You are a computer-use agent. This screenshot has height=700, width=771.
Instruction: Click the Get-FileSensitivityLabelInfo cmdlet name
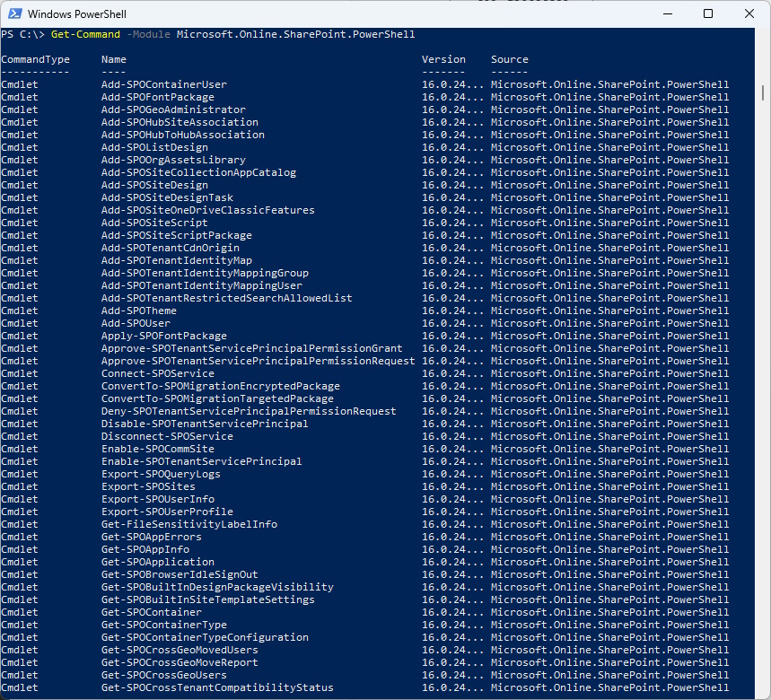(188, 524)
